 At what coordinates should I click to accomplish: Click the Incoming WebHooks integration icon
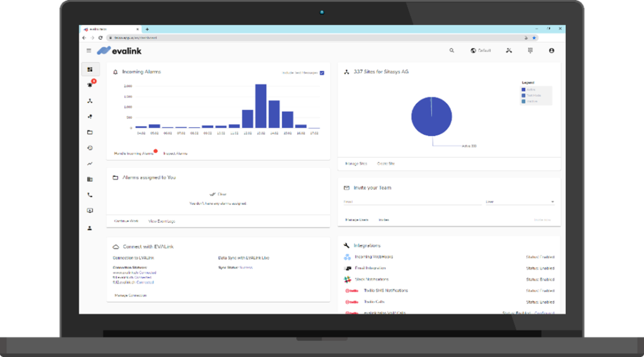pyautogui.click(x=347, y=257)
